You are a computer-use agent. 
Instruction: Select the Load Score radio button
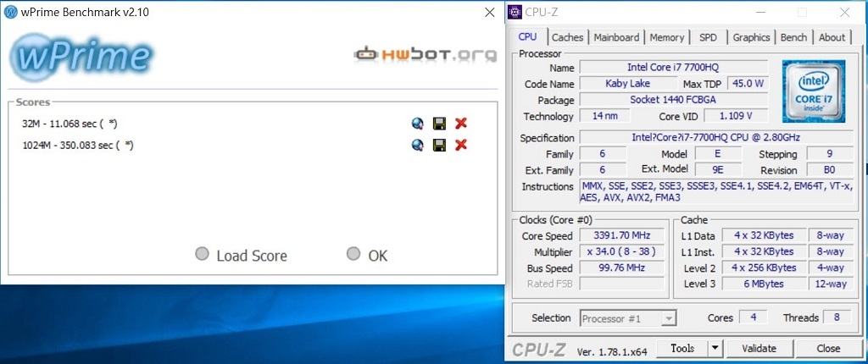tap(202, 254)
